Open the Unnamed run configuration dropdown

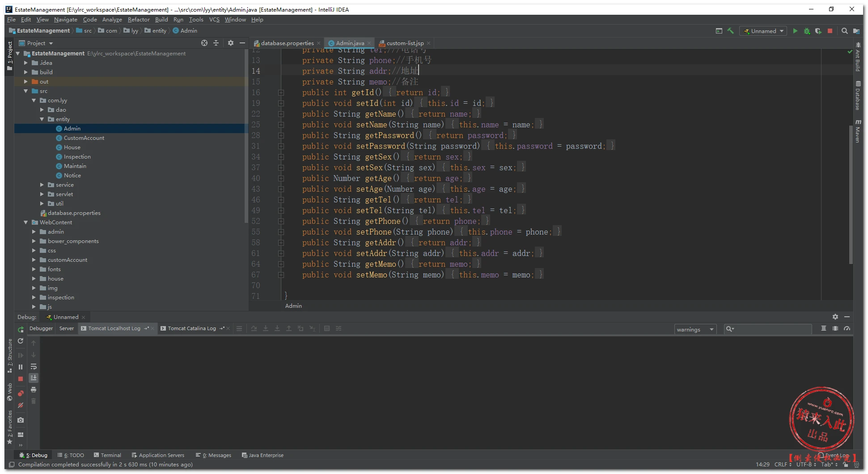[764, 31]
